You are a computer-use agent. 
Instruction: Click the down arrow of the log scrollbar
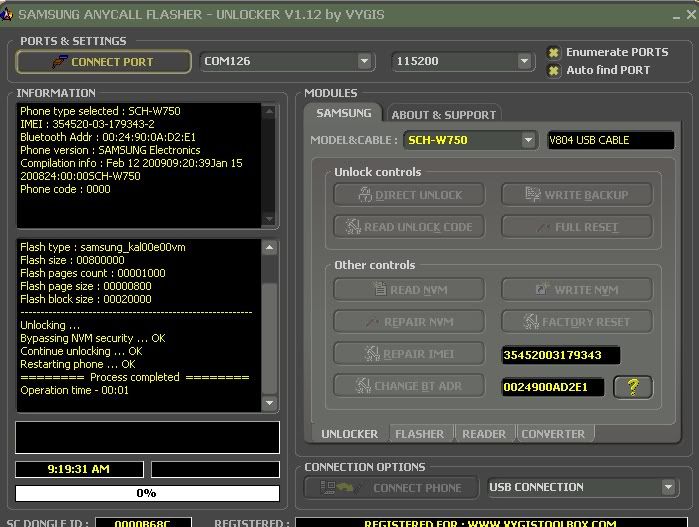pyautogui.click(x=270, y=403)
